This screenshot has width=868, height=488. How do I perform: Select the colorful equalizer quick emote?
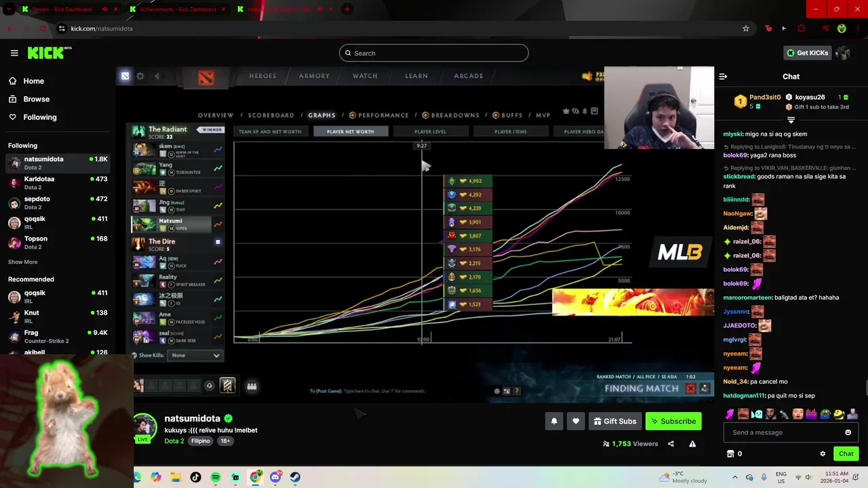[811, 413]
